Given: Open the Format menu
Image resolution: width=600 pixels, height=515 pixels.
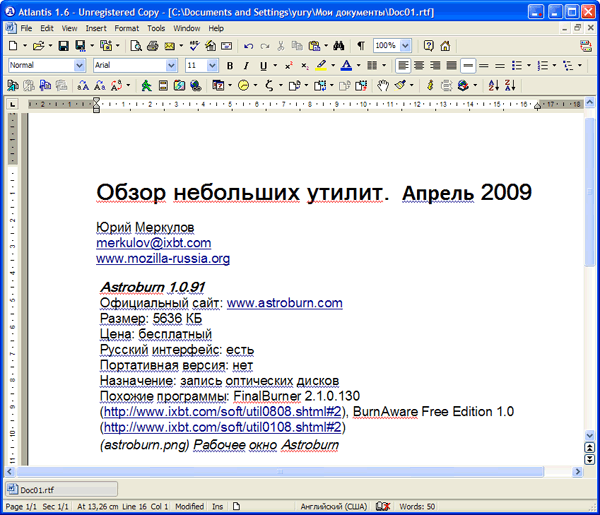Looking at the screenshot, I should [126, 28].
